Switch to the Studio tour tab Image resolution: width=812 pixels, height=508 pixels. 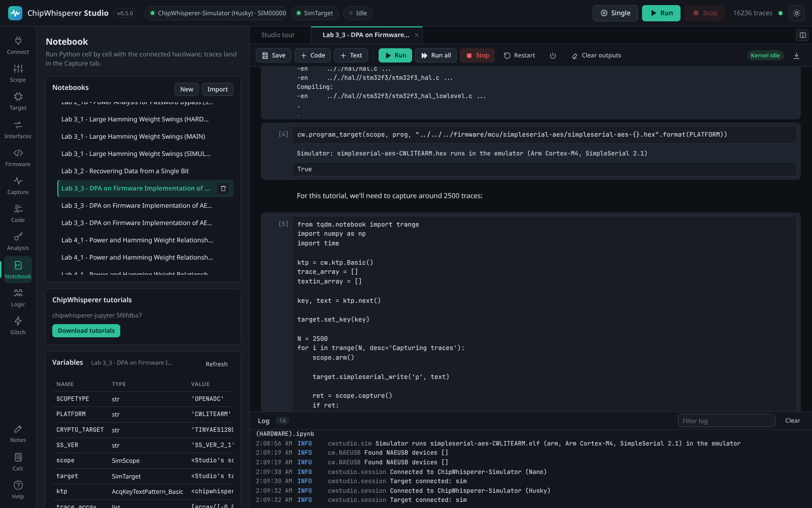point(278,35)
